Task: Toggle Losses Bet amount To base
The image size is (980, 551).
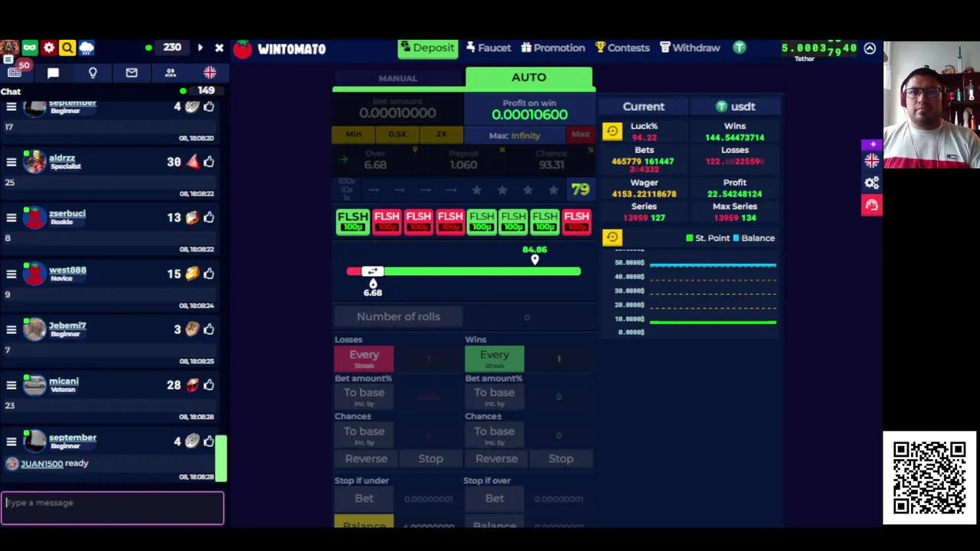Action: (364, 396)
